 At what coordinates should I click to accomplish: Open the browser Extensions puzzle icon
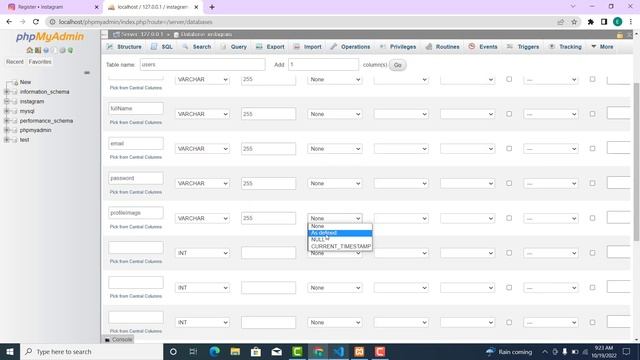[591, 22]
